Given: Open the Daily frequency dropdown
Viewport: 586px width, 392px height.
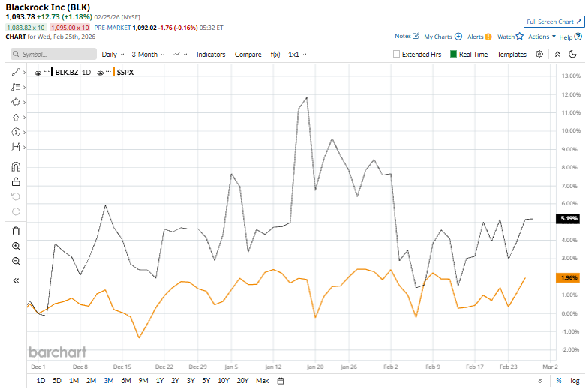Looking at the screenshot, I should coord(113,55).
